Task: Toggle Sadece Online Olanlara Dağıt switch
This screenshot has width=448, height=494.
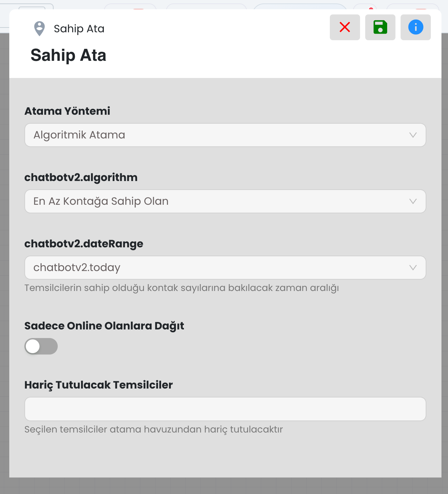Action: [x=41, y=346]
